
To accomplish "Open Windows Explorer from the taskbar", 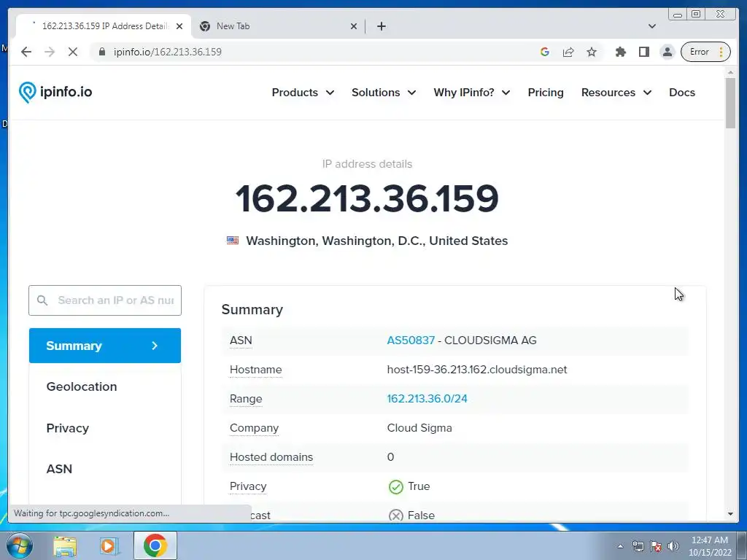I will [x=65, y=545].
